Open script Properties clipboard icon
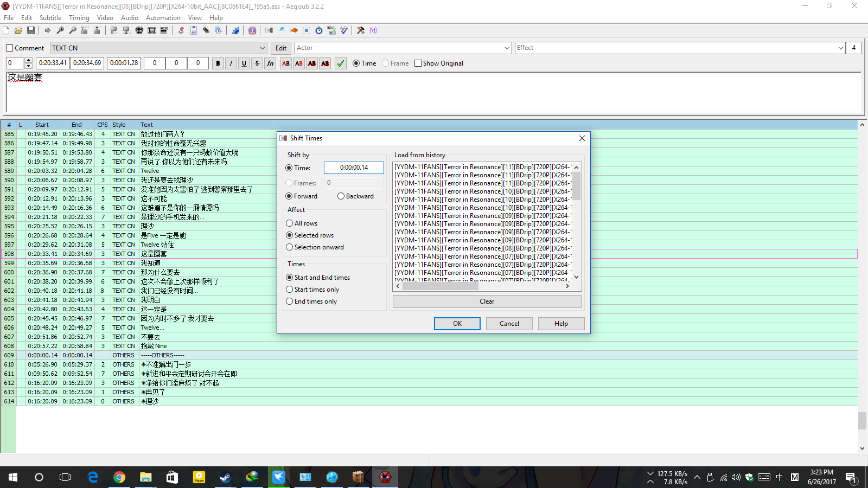The width and height of the screenshot is (868, 488). click(194, 30)
